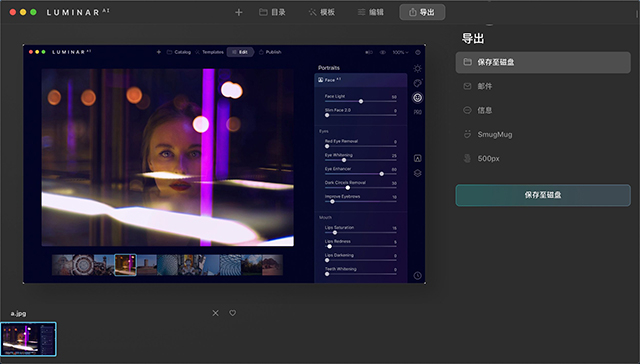Image resolution: width=640 pixels, height=364 pixels.
Task: Click the green 保存至磁盘 button
Action: [x=543, y=195]
